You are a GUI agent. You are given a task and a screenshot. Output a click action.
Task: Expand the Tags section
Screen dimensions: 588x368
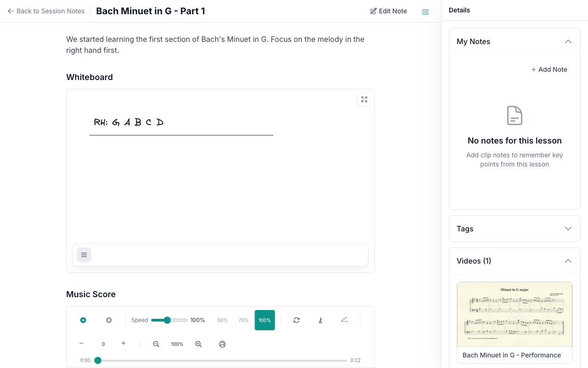tap(568, 229)
